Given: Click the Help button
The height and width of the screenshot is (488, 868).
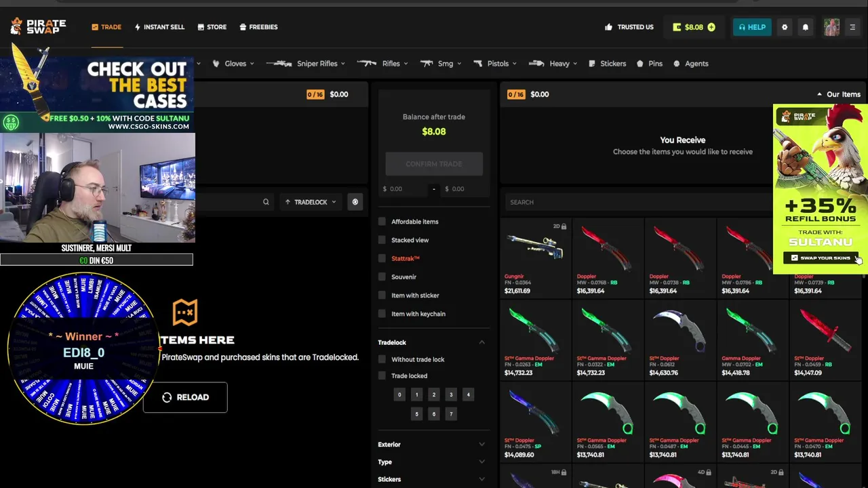Looking at the screenshot, I should (x=752, y=27).
